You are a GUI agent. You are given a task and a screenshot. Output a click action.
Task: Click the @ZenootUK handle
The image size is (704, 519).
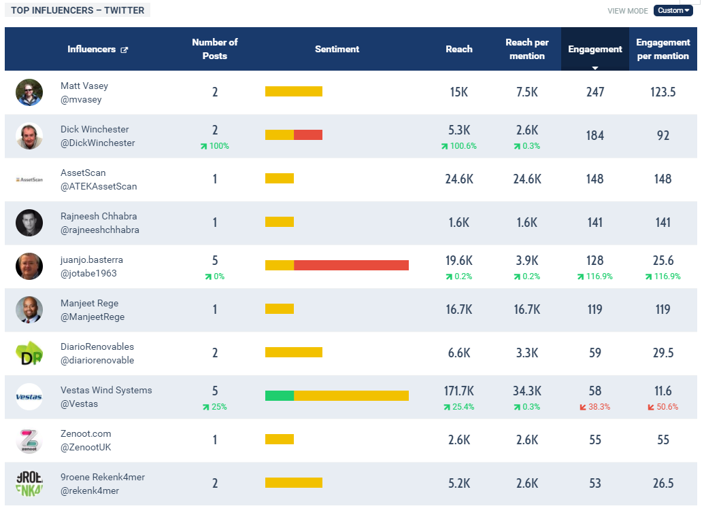85,448
